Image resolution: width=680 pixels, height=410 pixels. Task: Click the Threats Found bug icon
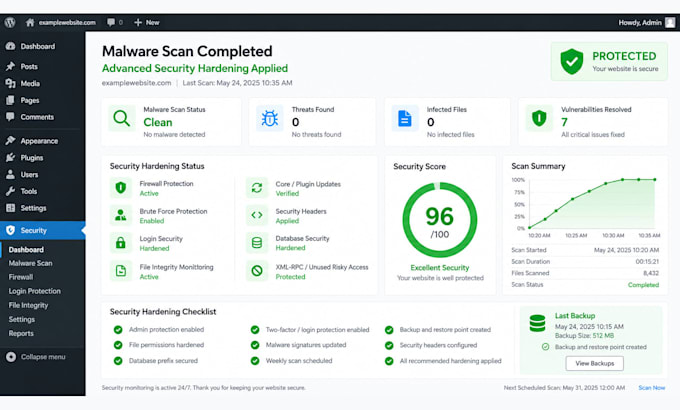pyautogui.click(x=269, y=118)
